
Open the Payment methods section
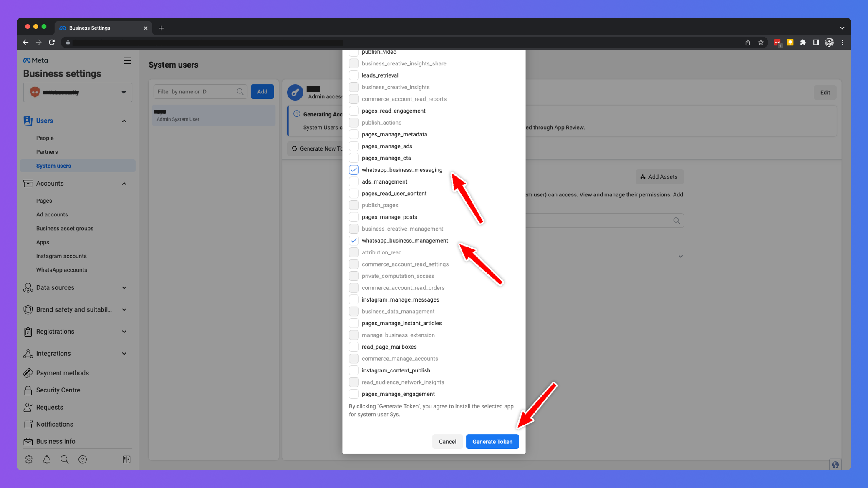pyautogui.click(x=62, y=373)
